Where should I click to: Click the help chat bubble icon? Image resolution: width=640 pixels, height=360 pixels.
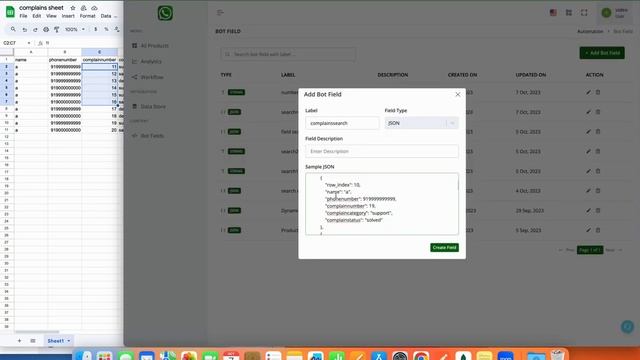627,327
